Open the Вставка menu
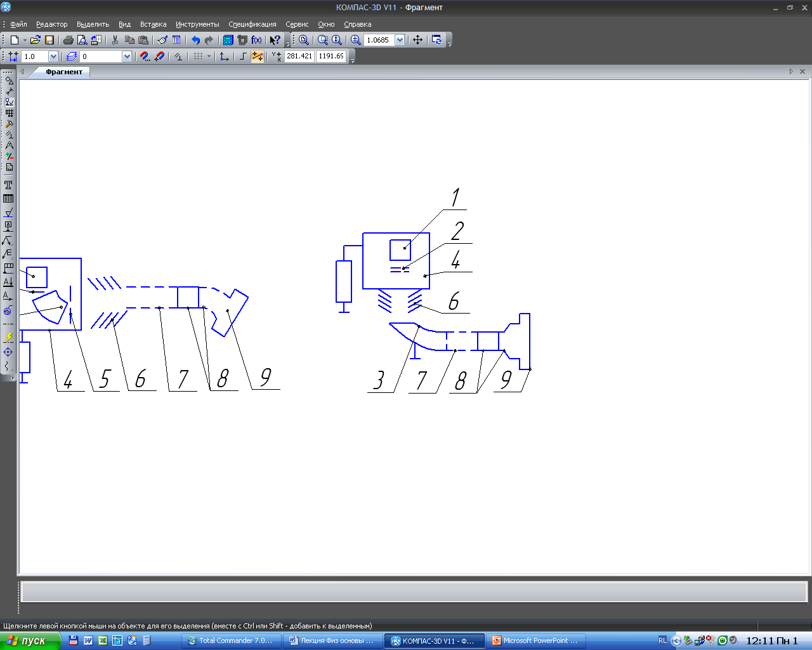This screenshot has width=812, height=650. point(153,24)
